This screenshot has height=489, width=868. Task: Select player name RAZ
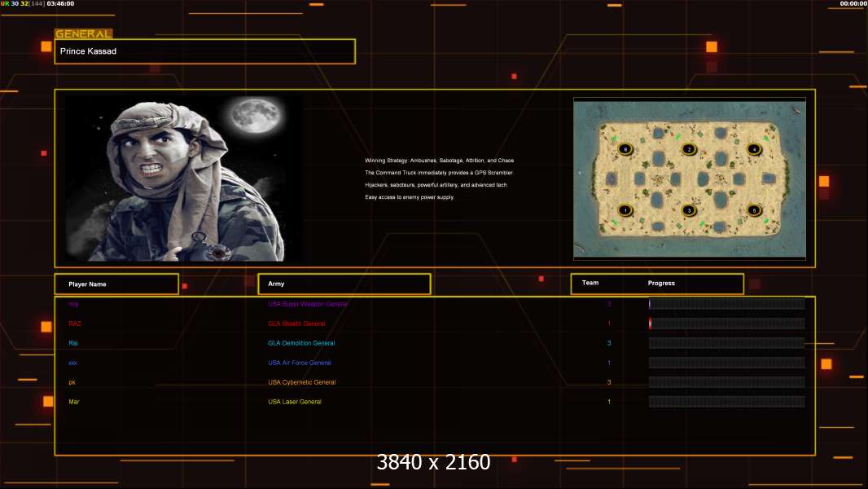click(x=75, y=324)
